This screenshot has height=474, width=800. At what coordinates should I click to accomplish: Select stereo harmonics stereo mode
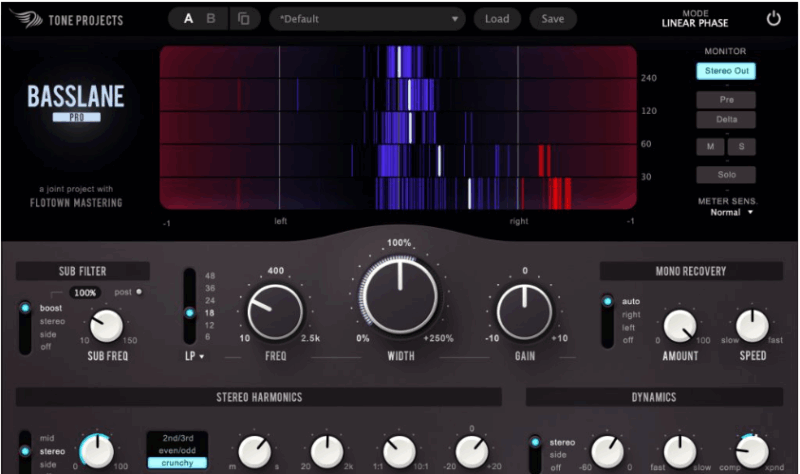52,452
